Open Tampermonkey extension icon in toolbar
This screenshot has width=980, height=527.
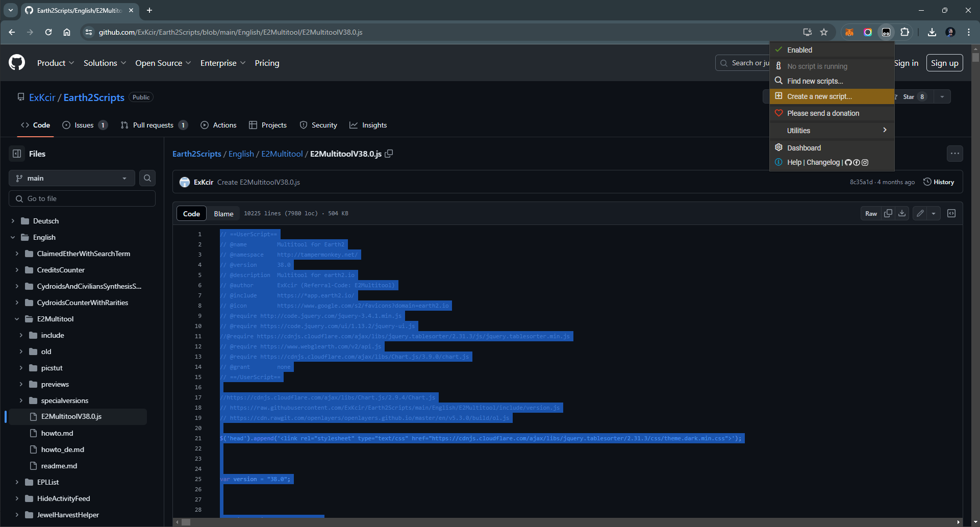pos(886,32)
